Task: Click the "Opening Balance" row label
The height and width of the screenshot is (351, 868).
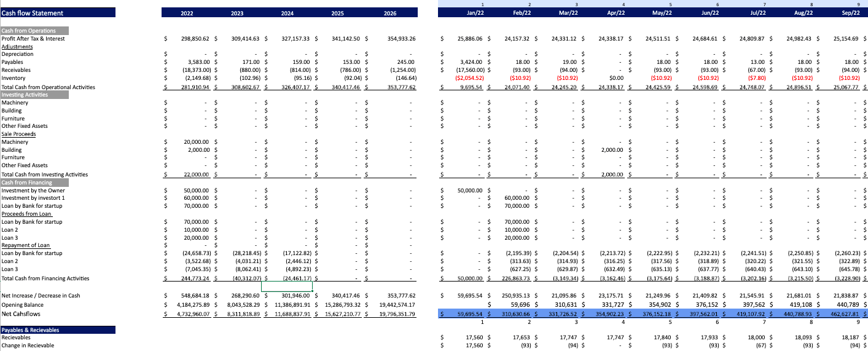Action: coord(22,305)
